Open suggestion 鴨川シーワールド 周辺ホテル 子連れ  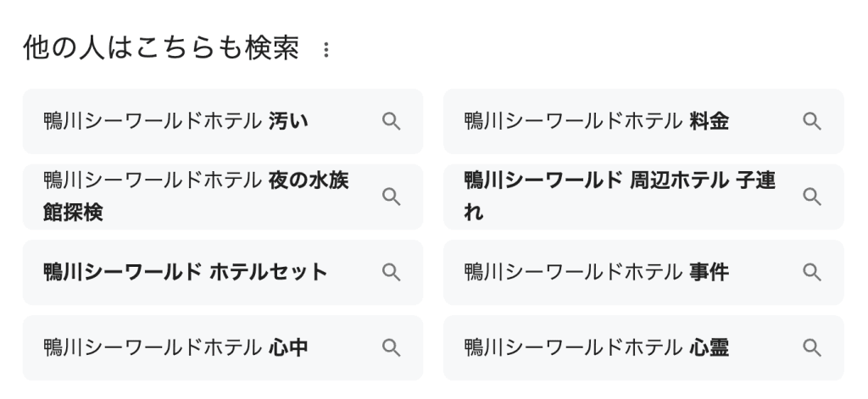click(644, 197)
